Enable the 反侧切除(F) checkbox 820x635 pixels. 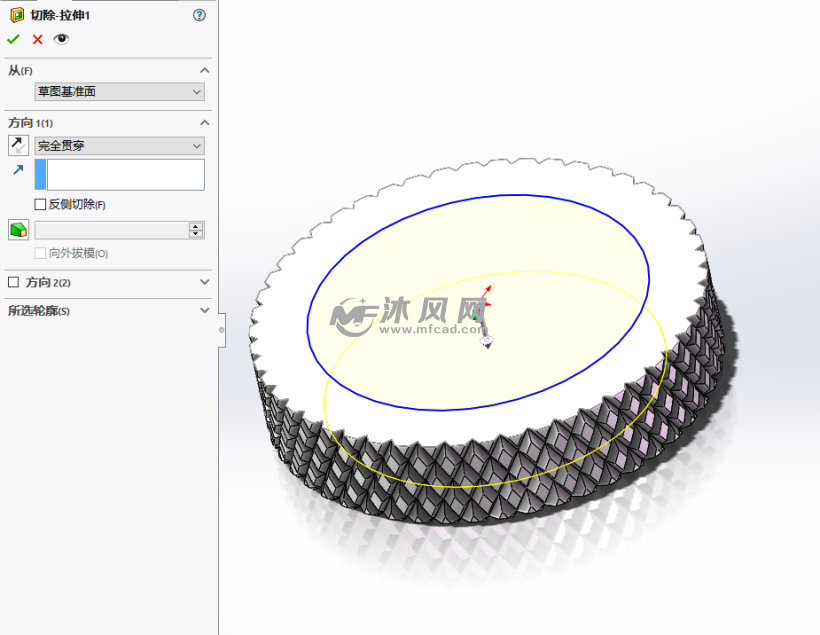(x=40, y=205)
